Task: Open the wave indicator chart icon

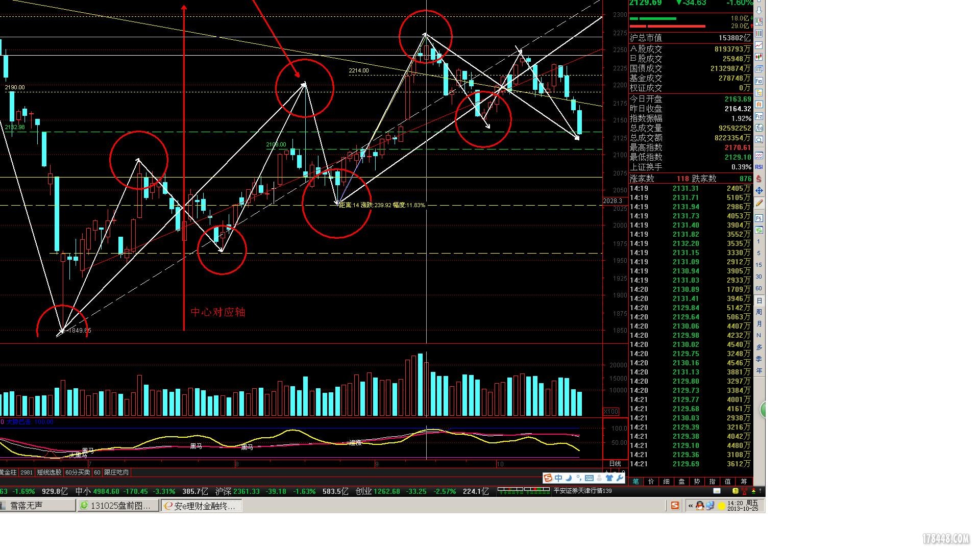Action: [759, 155]
